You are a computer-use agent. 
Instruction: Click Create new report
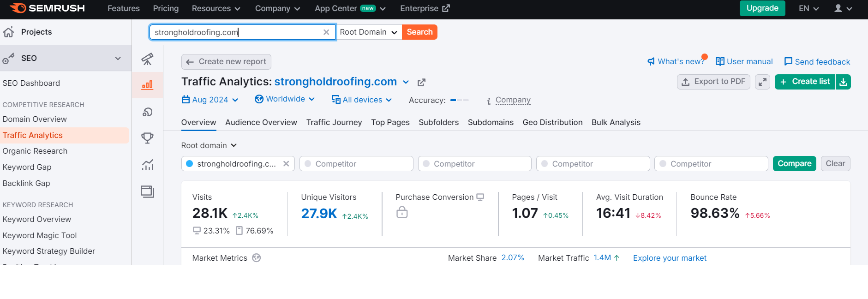pos(226,62)
